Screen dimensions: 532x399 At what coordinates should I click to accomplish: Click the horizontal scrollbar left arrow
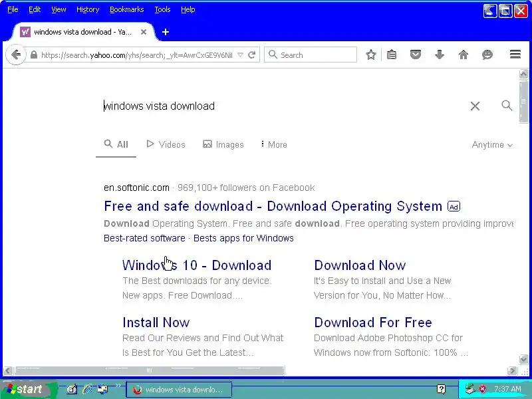[8, 370]
